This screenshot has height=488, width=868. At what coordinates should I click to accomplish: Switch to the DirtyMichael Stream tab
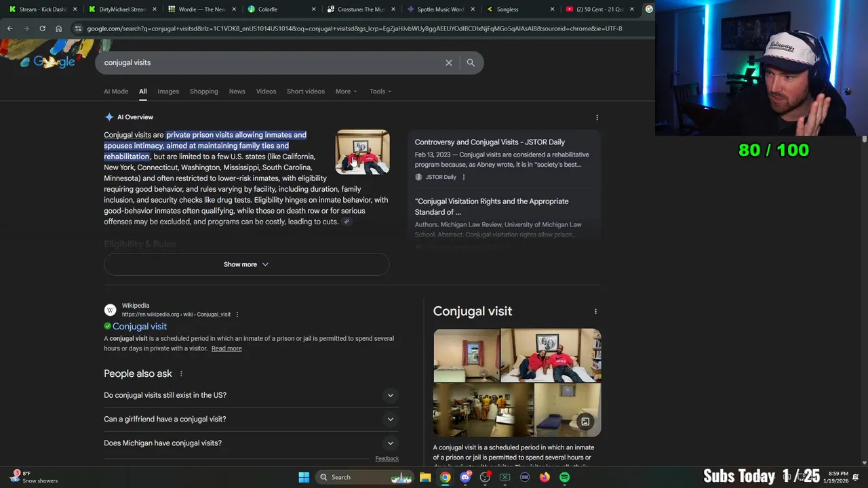122,9
